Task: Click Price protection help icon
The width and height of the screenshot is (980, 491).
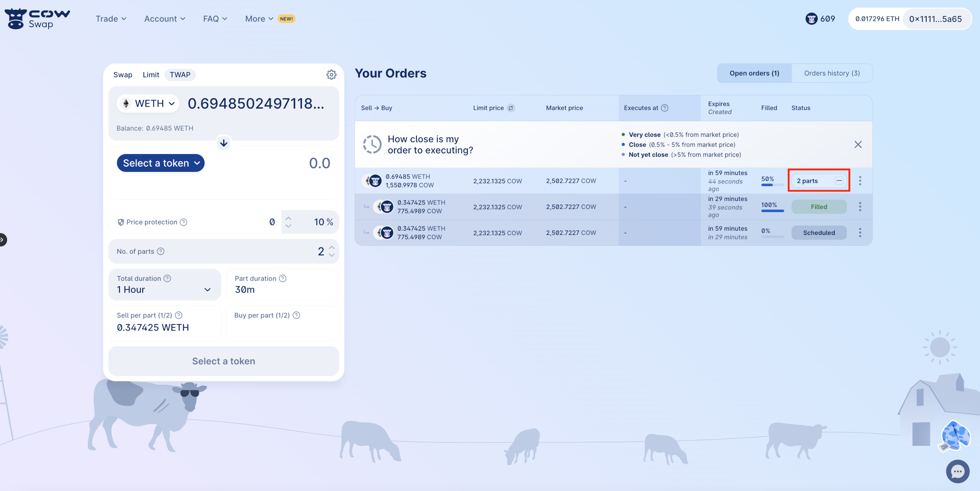Action: point(183,222)
